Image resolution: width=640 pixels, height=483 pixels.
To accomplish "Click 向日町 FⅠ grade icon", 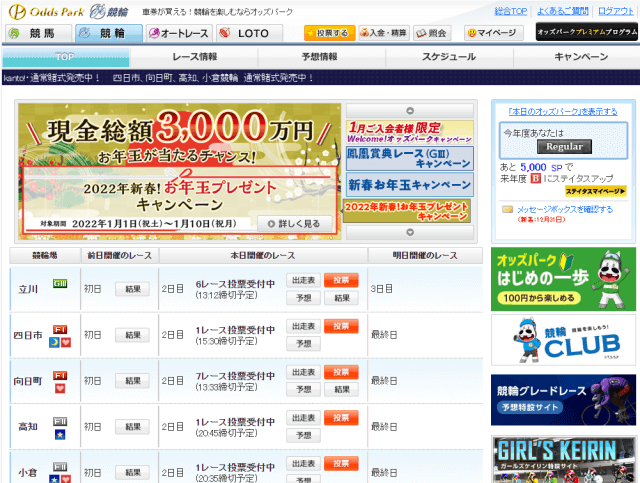I will pyautogui.click(x=60, y=375).
